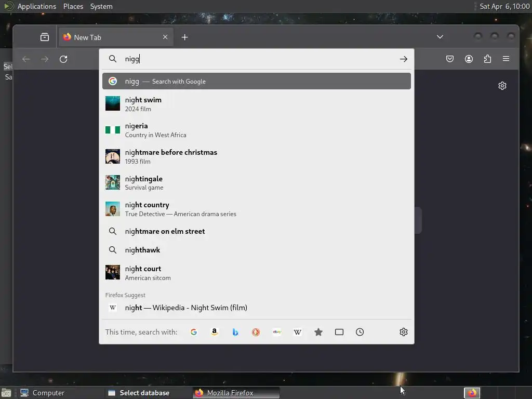Viewport: 532px width, 399px height.
Task: Choose the night court suggestion
Action: 257,273
